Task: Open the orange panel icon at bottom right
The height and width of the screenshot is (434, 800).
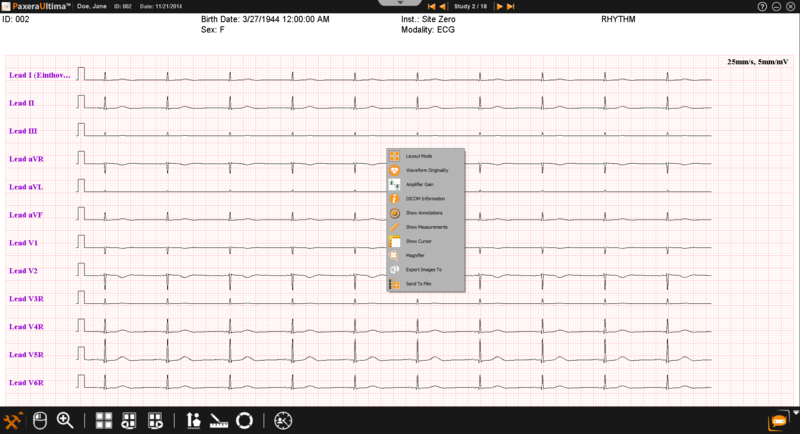Action: (x=775, y=420)
